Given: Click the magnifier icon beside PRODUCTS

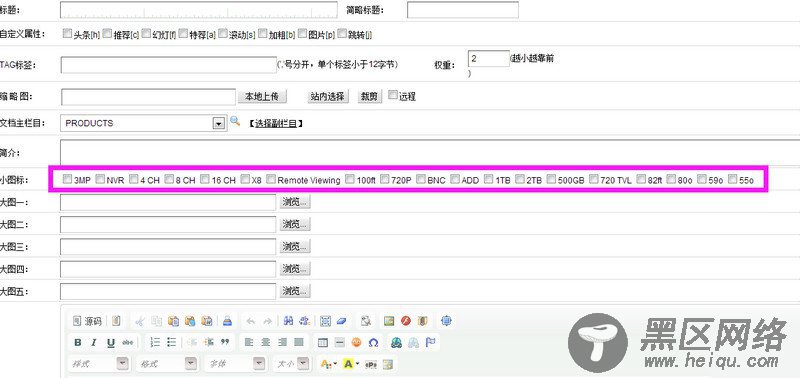Looking at the screenshot, I should pyautogui.click(x=235, y=121).
